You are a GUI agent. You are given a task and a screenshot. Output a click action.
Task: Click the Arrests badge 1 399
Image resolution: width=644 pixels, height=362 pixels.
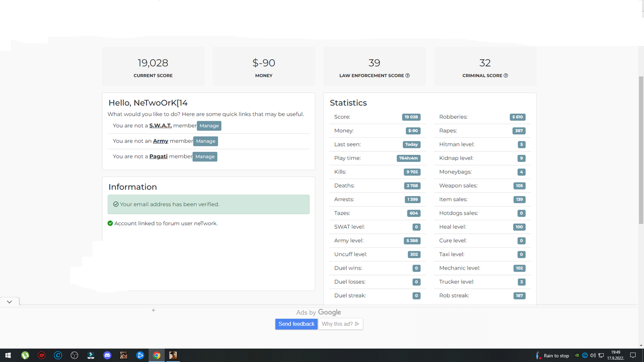point(412,200)
